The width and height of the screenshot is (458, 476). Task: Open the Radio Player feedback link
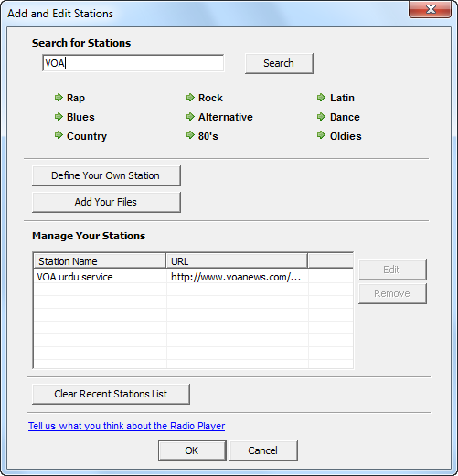[126, 426]
